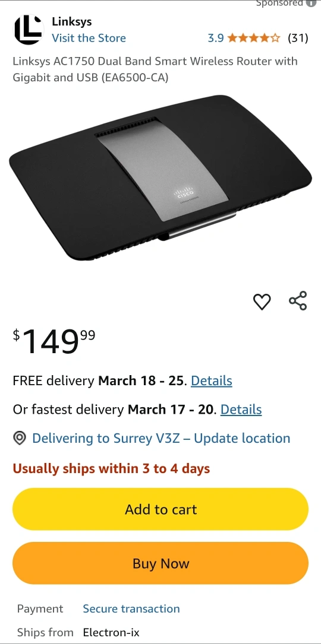The width and height of the screenshot is (321, 644).
Task: Click the Linksys AC1750 product title
Action: (155, 69)
